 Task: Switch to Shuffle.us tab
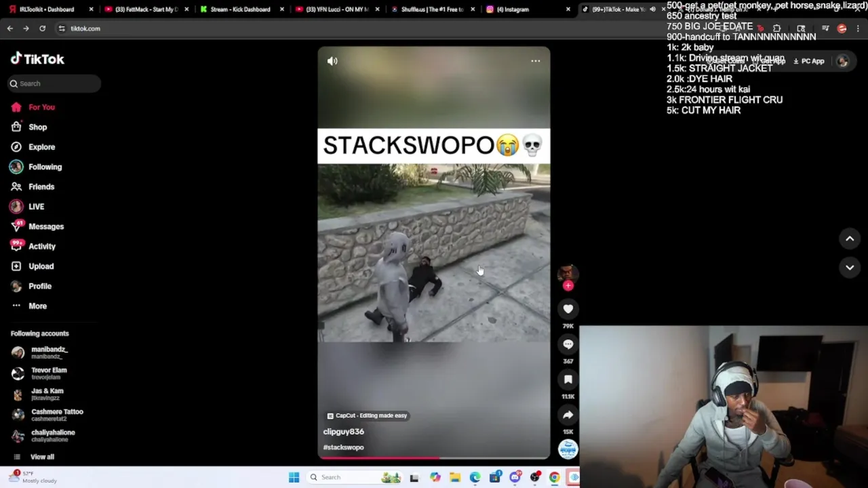[x=432, y=9]
